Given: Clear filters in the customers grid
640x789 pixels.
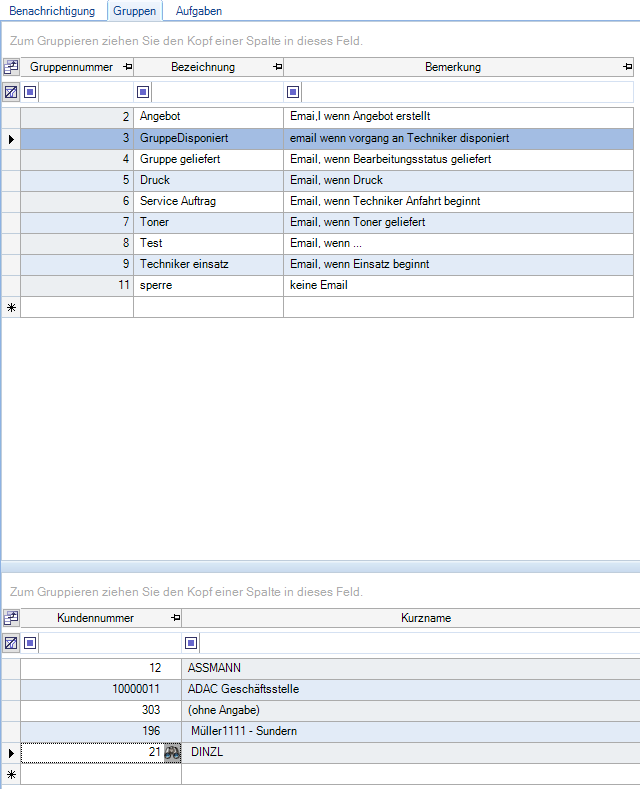Looking at the screenshot, I should click(x=11, y=643).
